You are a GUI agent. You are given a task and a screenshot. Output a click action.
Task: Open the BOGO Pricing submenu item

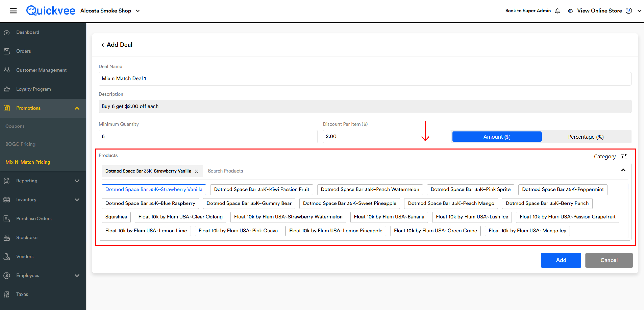pos(20,144)
